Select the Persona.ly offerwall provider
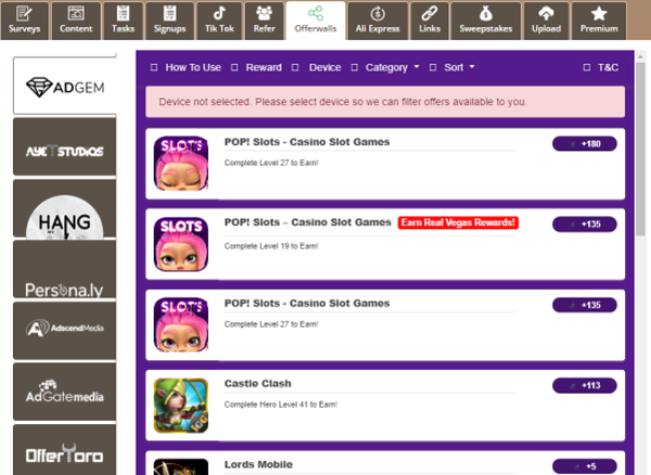Image resolution: width=651 pixels, height=475 pixels. point(65,269)
